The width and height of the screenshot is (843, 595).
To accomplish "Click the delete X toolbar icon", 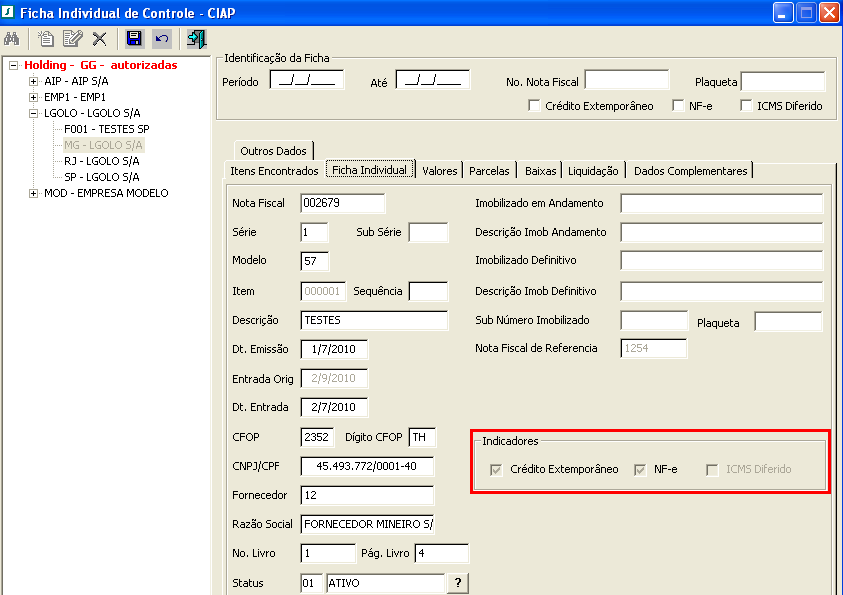I will click(99, 39).
